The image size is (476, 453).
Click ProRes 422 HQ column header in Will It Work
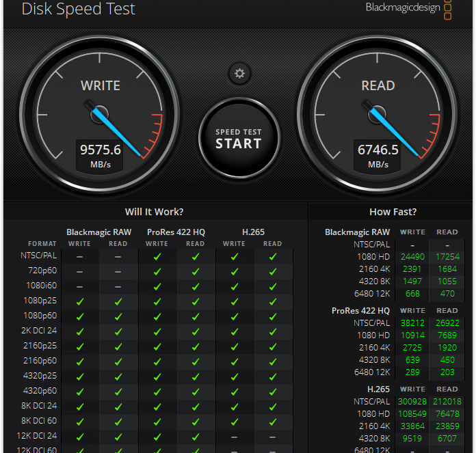click(176, 232)
